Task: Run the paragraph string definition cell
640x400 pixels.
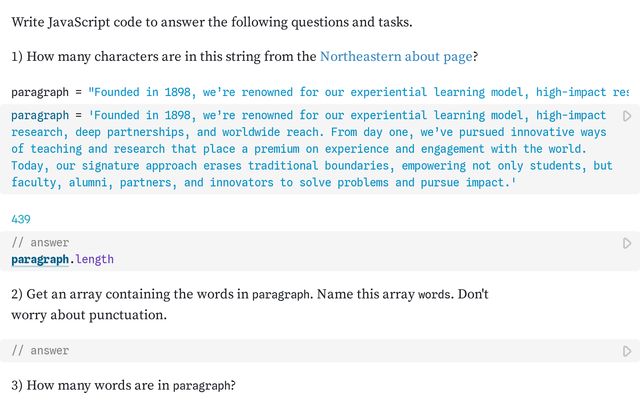Action: tap(627, 116)
